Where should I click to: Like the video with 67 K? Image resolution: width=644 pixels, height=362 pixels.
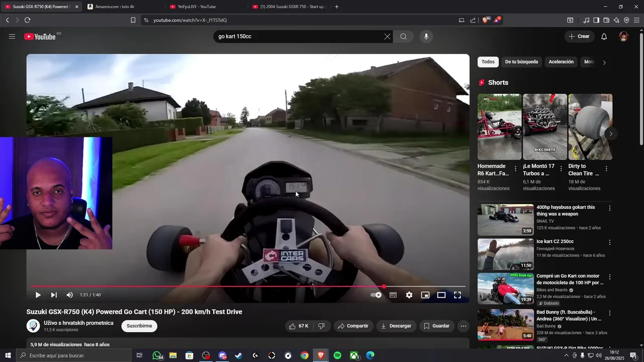click(298, 326)
